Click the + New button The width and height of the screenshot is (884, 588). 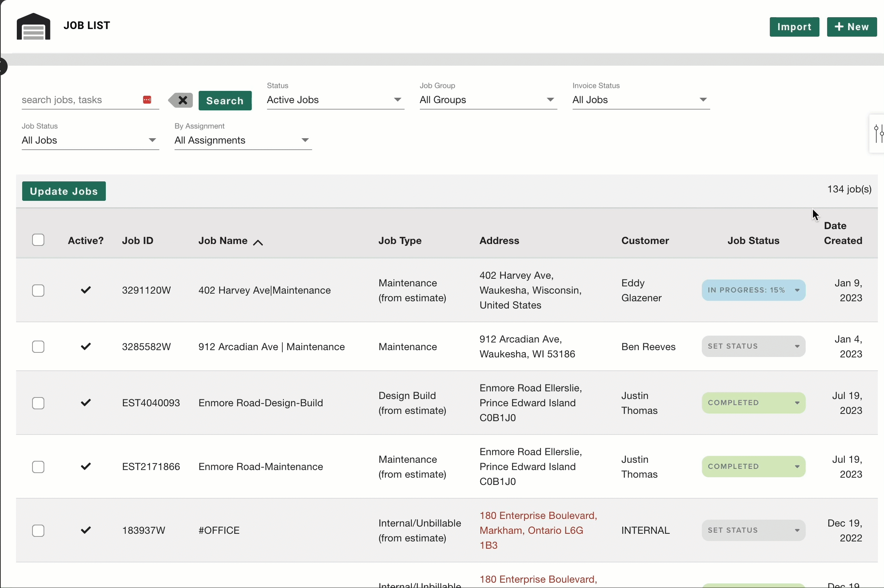pos(852,27)
